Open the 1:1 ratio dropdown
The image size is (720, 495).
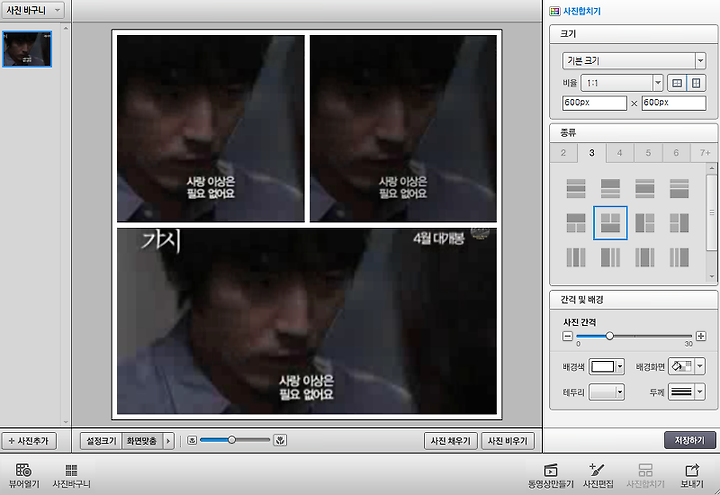622,83
